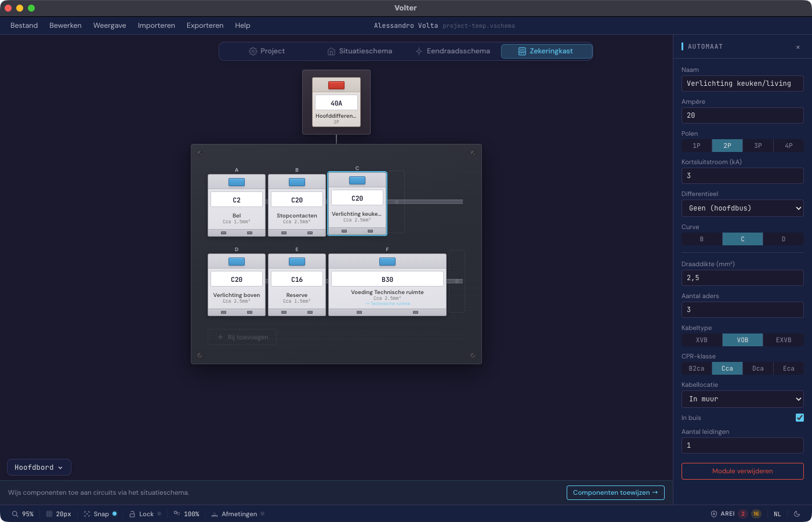This screenshot has height=522, width=812.
Task: Expand the Hoofdbord board selector
Action: [39, 467]
